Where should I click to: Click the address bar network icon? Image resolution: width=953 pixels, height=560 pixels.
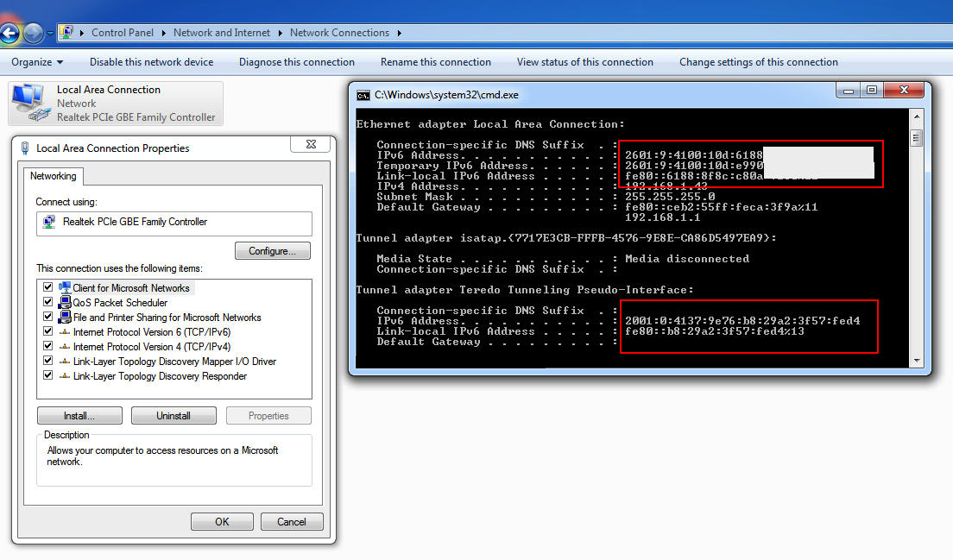point(66,32)
